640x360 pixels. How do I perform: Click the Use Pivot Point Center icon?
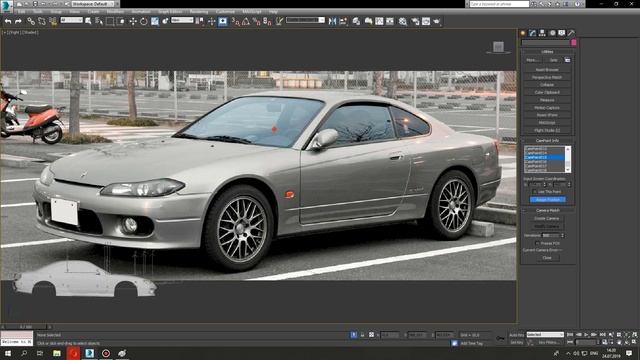200,21
